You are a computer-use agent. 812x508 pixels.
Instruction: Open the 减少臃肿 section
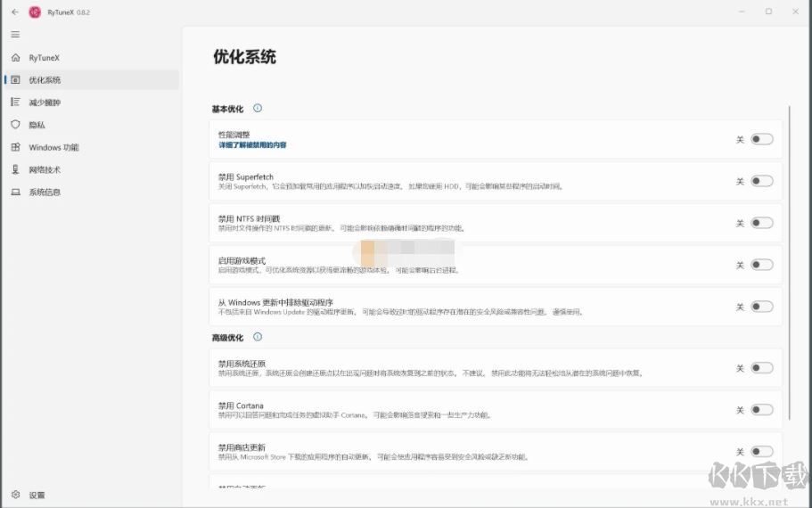pos(92,102)
